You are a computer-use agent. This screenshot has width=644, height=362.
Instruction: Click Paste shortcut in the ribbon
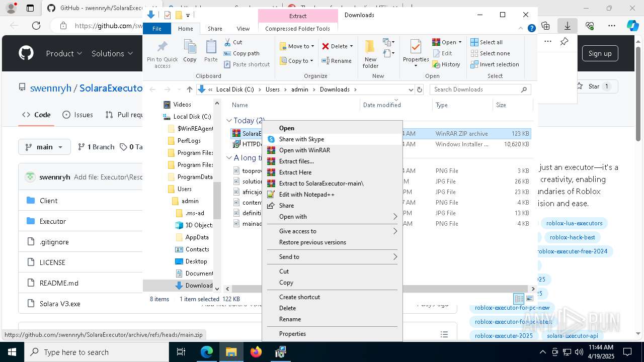pyautogui.click(x=247, y=64)
